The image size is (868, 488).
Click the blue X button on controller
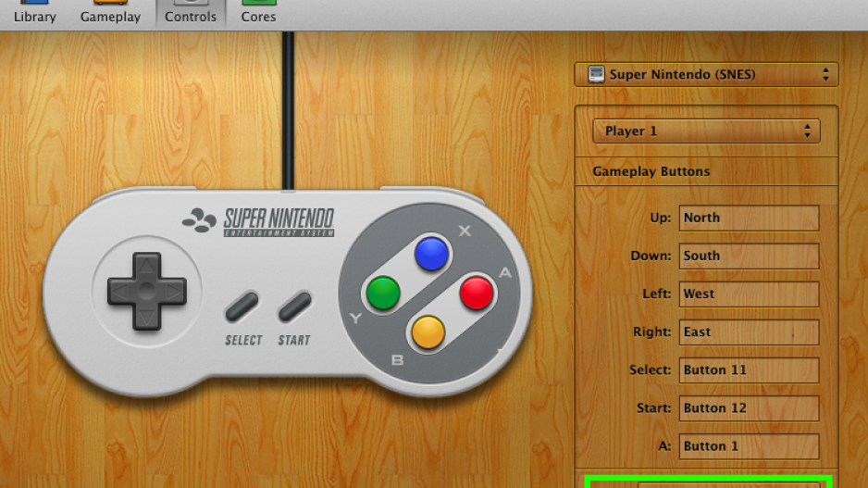pyautogui.click(x=431, y=254)
